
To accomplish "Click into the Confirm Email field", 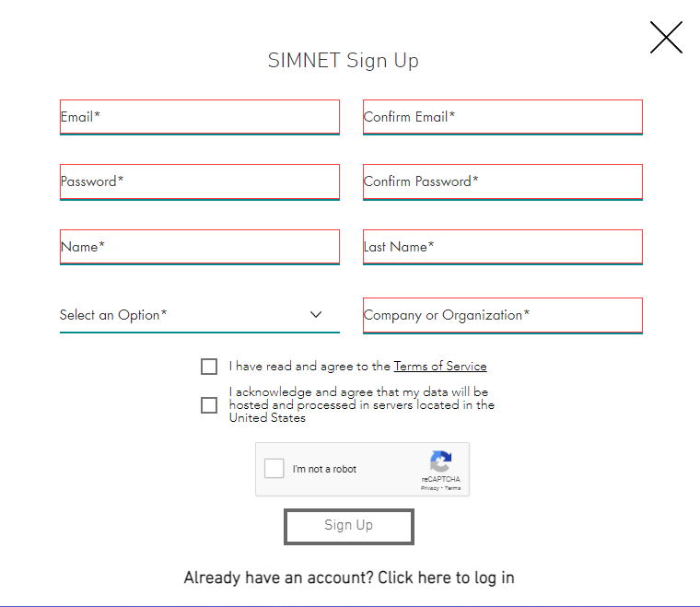I will coord(502,117).
